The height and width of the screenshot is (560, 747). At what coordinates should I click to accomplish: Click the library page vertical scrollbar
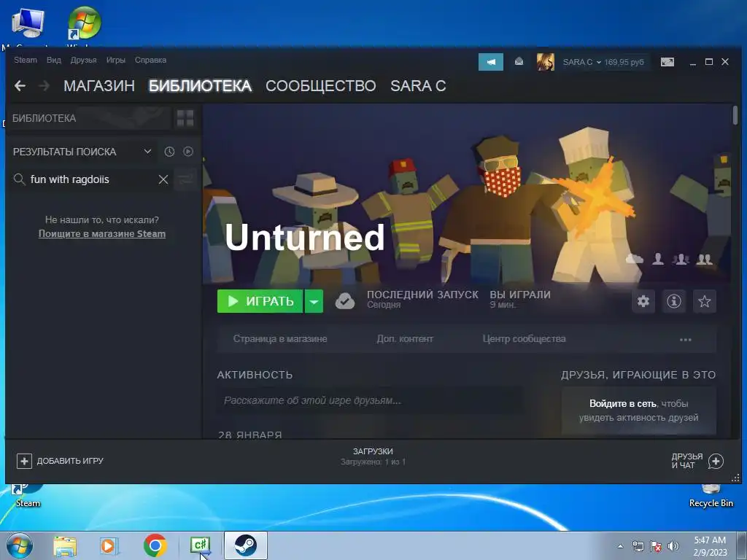735,116
